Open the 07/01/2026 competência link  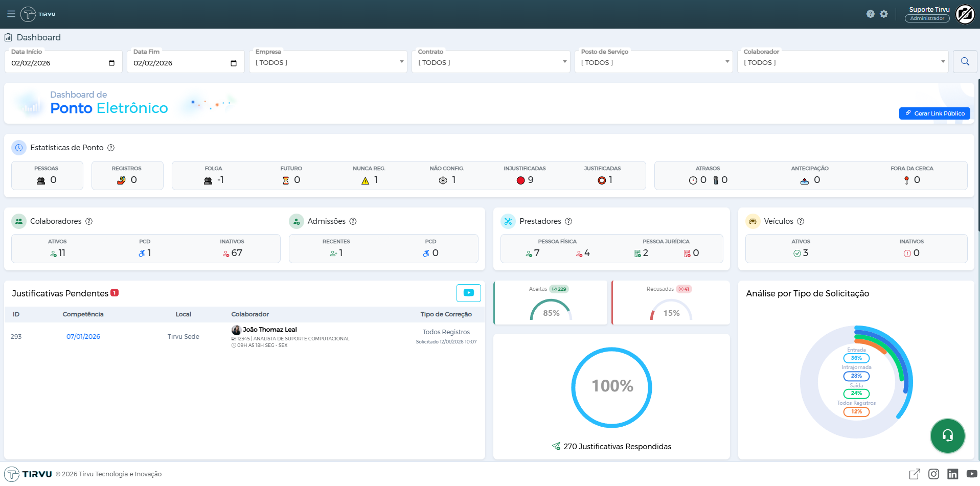pos(83,336)
